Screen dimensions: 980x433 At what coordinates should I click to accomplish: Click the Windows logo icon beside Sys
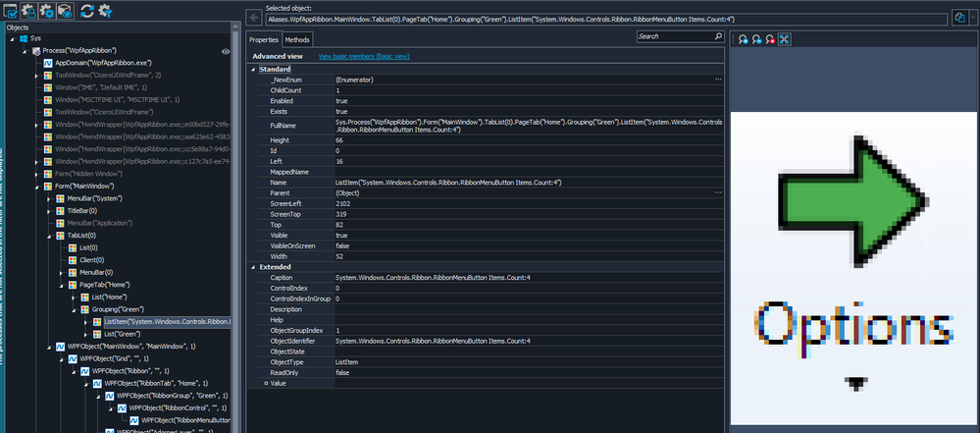[24, 38]
